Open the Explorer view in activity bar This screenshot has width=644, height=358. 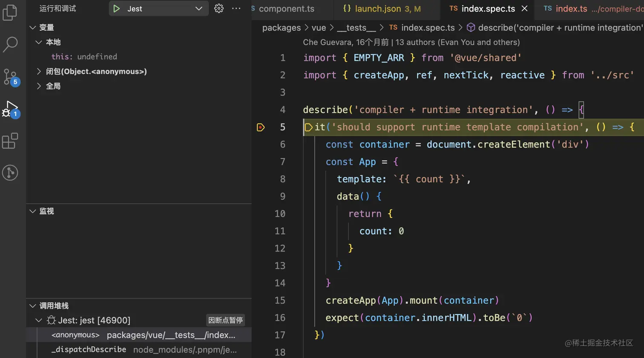[10, 12]
